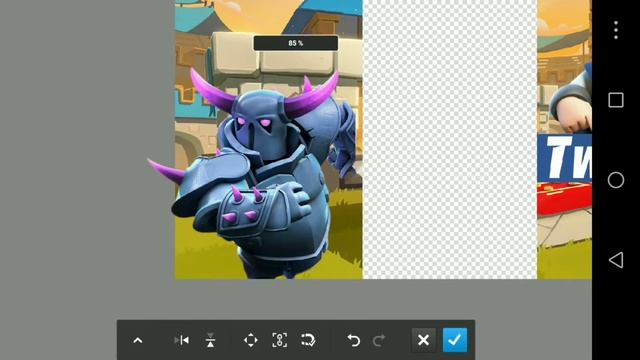The image size is (640, 360).
Task: Tap the Android recent apps square button
Action: click(616, 100)
